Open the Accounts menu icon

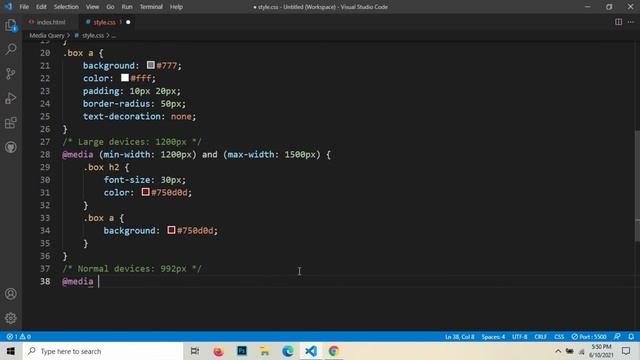tap(11, 294)
